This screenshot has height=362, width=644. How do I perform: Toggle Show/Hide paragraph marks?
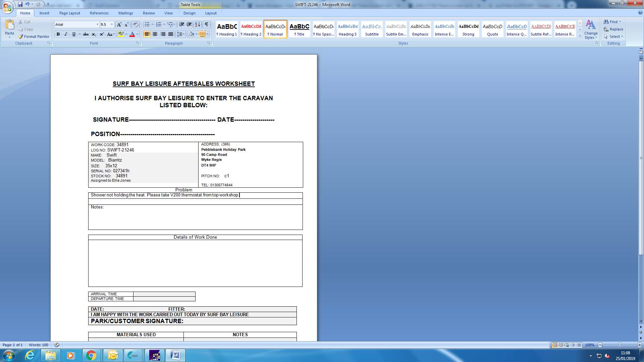pos(207,24)
